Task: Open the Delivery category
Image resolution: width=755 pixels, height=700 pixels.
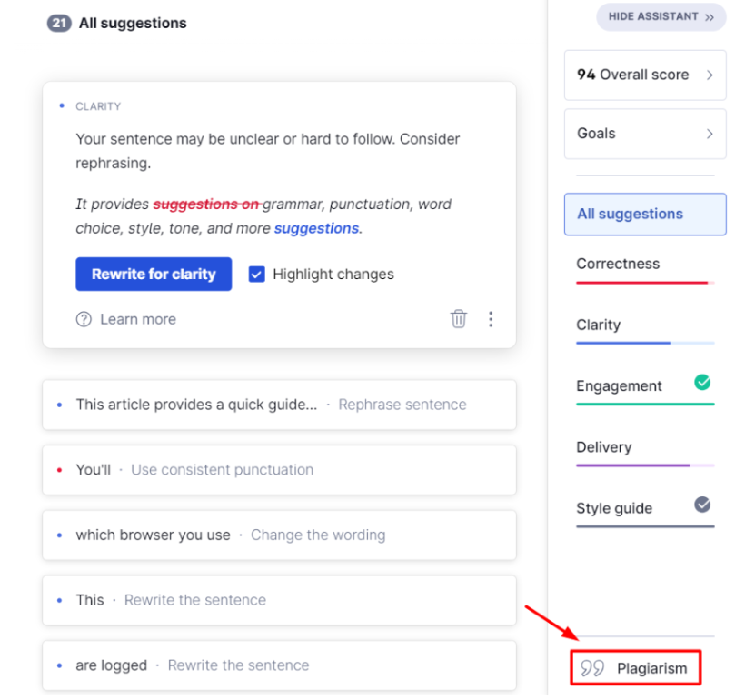Action: [645, 453]
